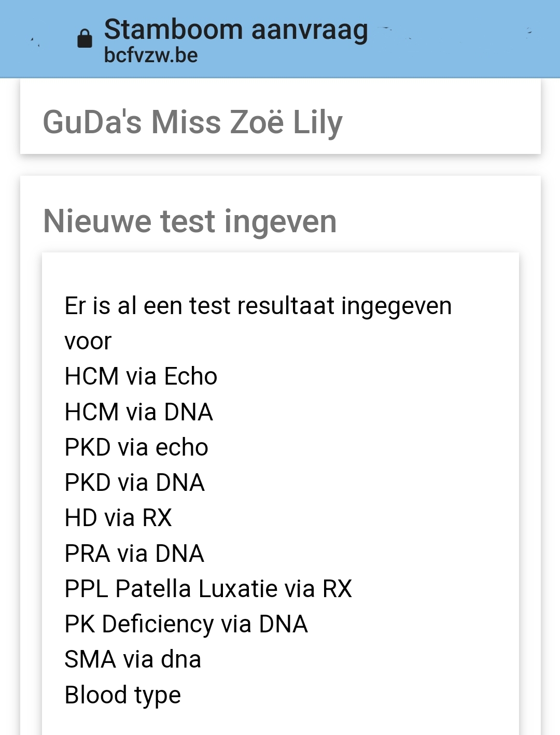The width and height of the screenshot is (560, 735).
Task: Tap the blue browser header bar
Action: 280,39
